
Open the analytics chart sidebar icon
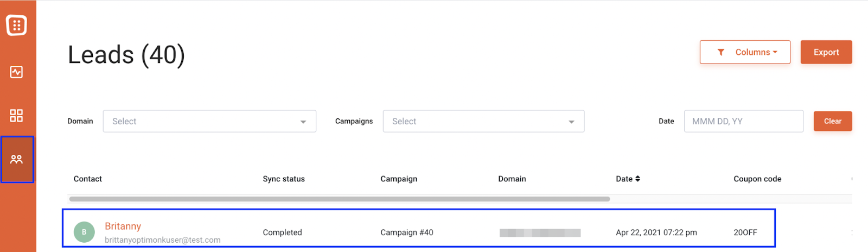pyautogui.click(x=16, y=72)
